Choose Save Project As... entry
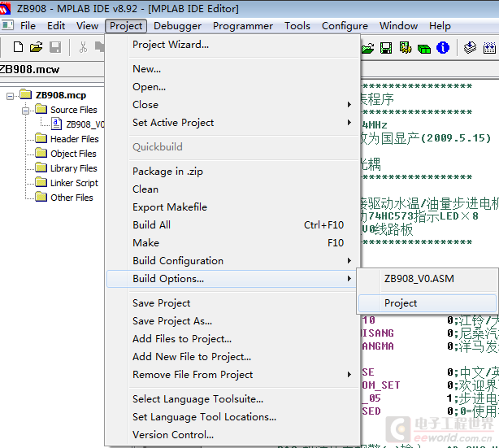The width and height of the screenshot is (499, 448). point(232,321)
